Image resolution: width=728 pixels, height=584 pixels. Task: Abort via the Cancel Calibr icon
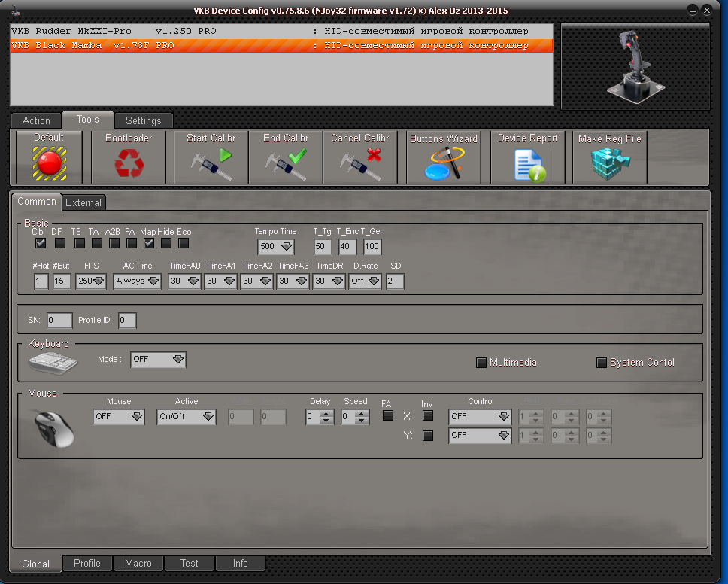(x=360, y=164)
